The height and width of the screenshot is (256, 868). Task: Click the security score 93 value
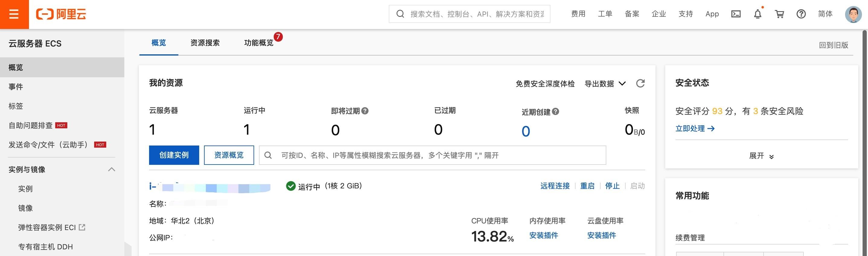tap(717, 111)
